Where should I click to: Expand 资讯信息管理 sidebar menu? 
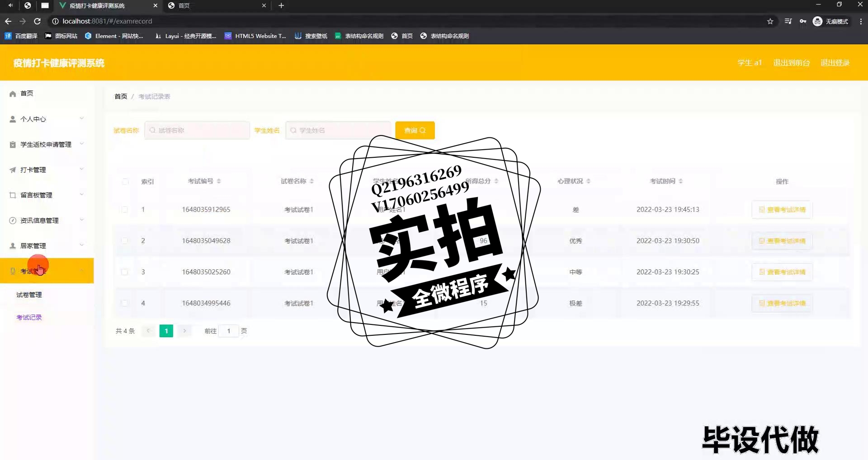coord(47,220)
